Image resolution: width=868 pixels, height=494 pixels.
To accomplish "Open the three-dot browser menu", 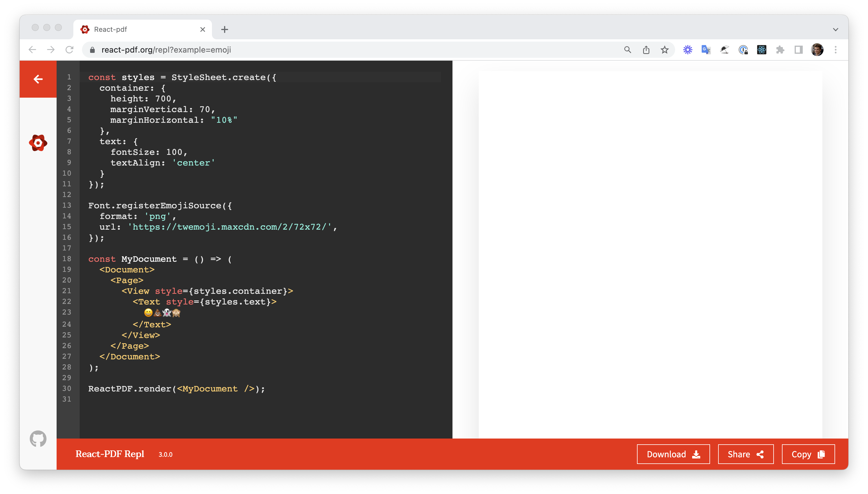I will pyautogui.click(x=835, y=49).
